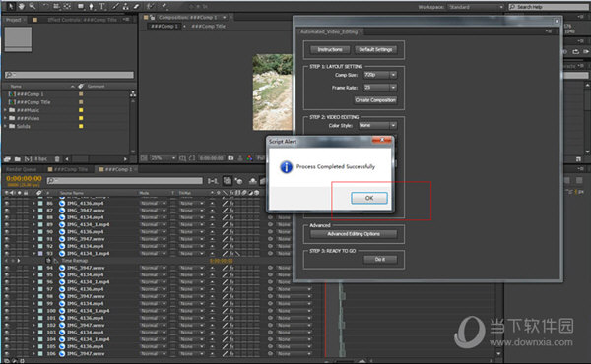Click the Project panel search field
This screenshot has height=364, width=591.
(x=69, y=75)
